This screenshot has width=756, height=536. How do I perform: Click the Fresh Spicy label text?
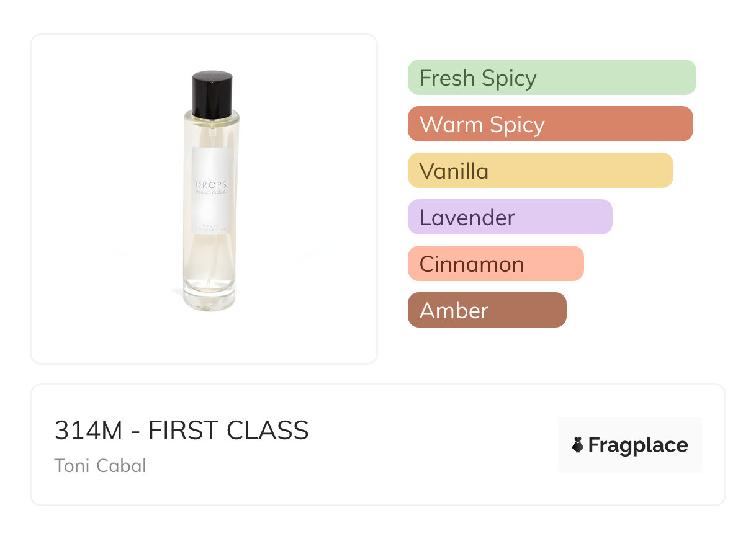(478, 79)
